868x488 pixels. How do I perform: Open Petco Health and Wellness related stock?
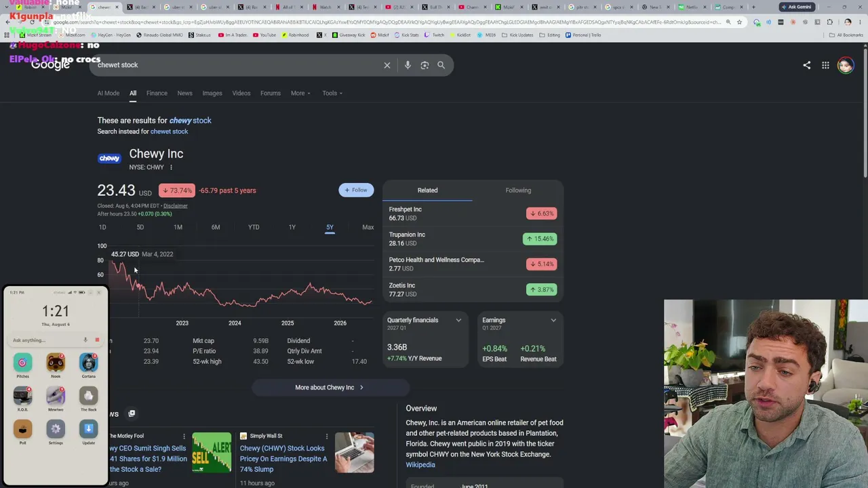click(473, 264)
